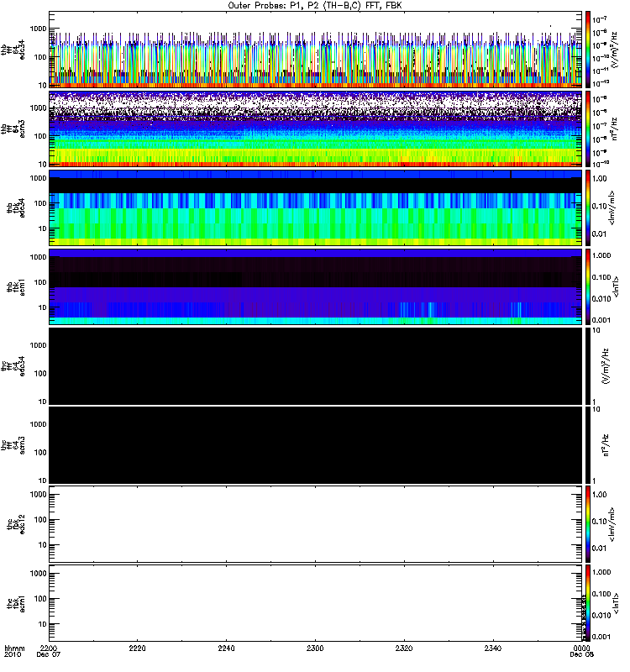
Task: Click the '100' tick of the thc fbk edc12 panel
Action: 40,520
